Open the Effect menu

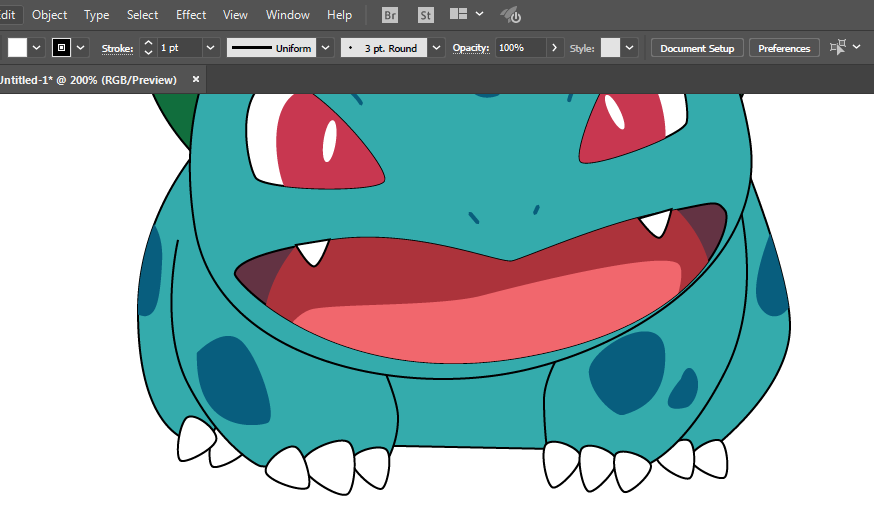pos(191,15)
